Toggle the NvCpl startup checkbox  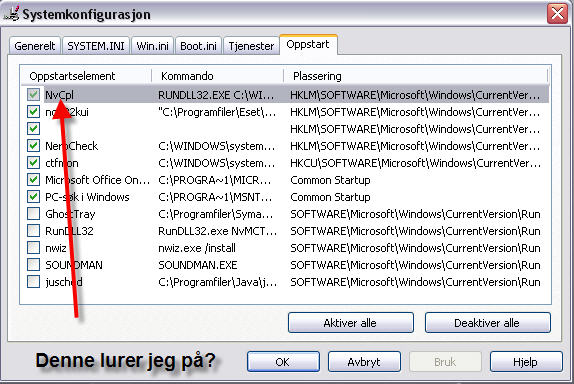click(x=33, y=95)
